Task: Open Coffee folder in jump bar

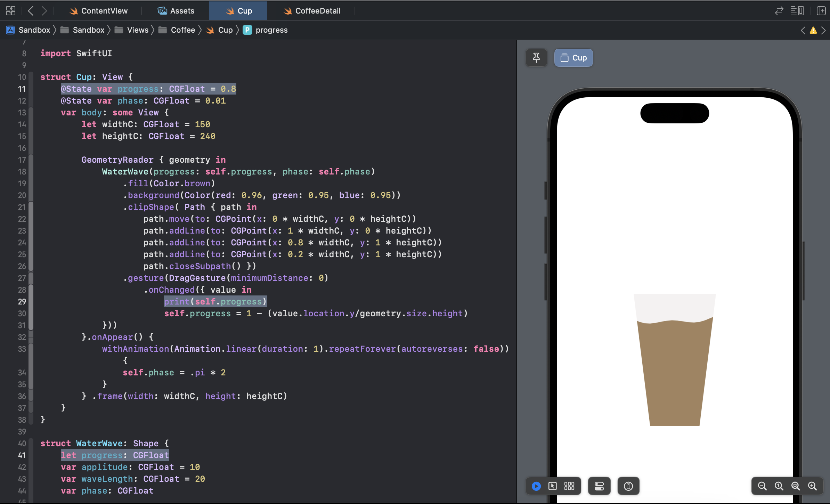Action: [x=182, y=30]
